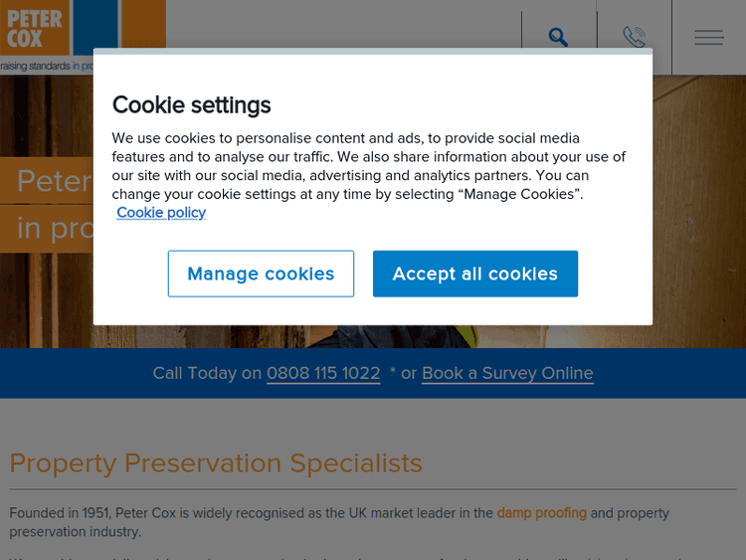The image size is (746, 560).
Task: Open the hamburger menu
Action: tap(708, 38)
